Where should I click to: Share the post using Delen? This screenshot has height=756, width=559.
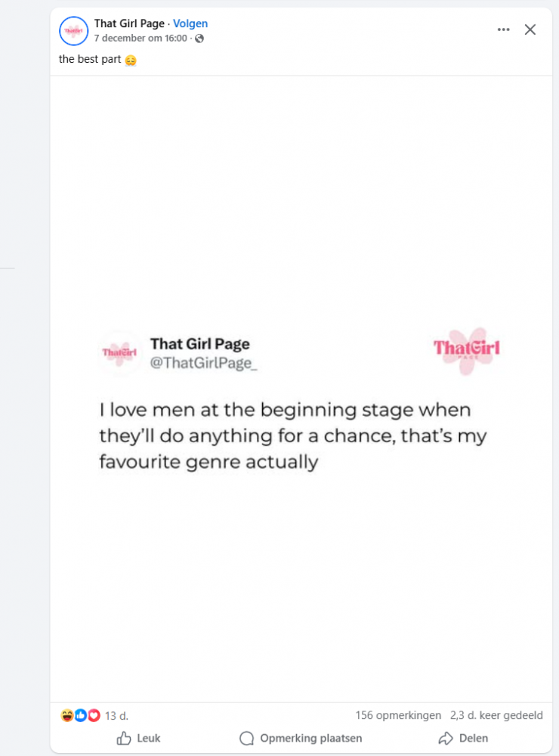[463, 738]
